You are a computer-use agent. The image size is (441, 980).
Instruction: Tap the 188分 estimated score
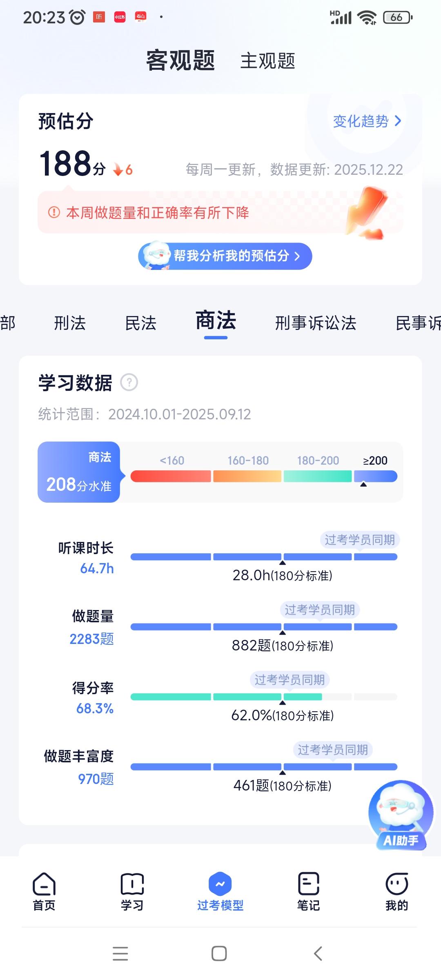point(73,164)
